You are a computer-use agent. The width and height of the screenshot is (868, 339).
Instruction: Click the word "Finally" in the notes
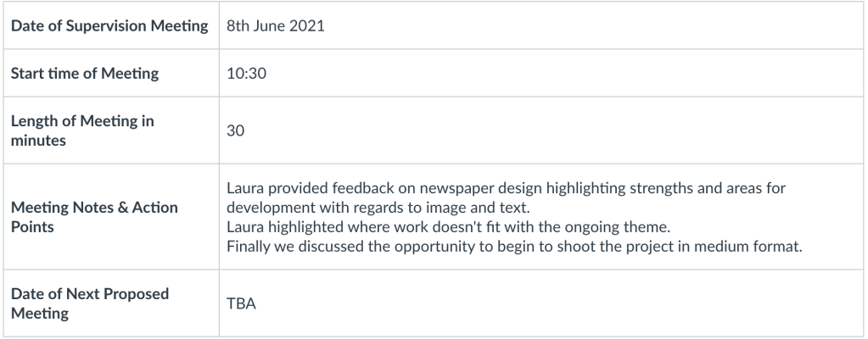pos(249,247)
